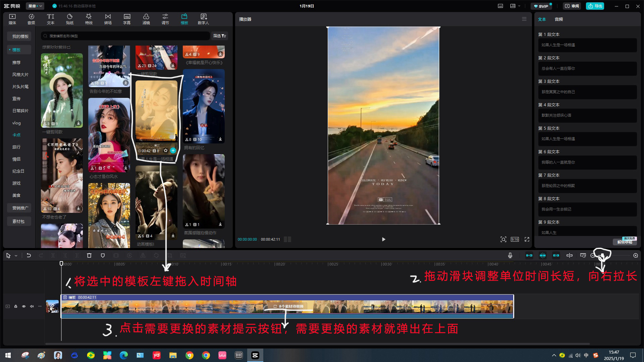Toggle track visibility eye icon
The width and height of the screenshot is (644, 362).
point(24,306)
